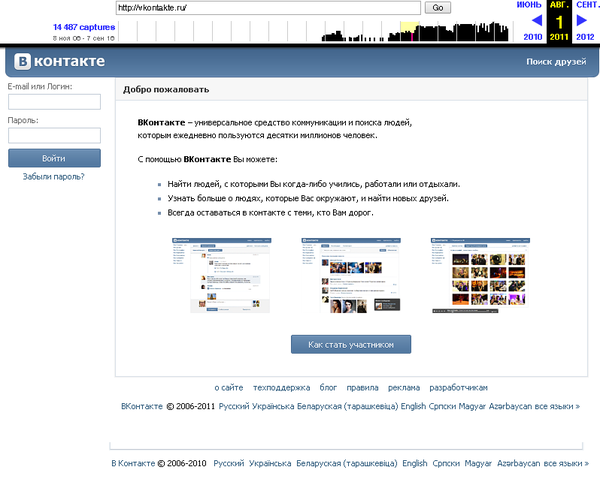Open реклама footer link
Image resolution: width=600 pixels, height=479 pixels.
404,388
